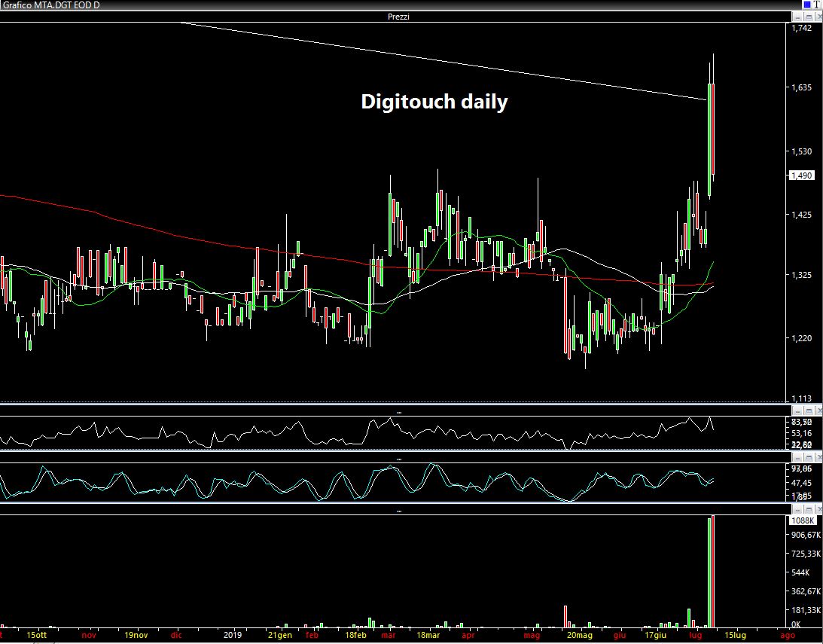Minimize the volume panel showing 1088K
823x644 pixels.
click(x=798, y=509)
